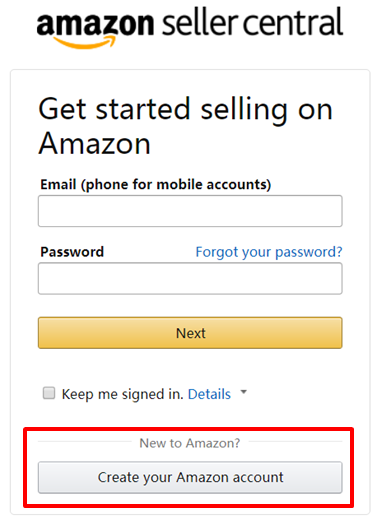Click the New to Amazon? divider text
The height and width of the screenshot is (524, 377).
(190, 443)
